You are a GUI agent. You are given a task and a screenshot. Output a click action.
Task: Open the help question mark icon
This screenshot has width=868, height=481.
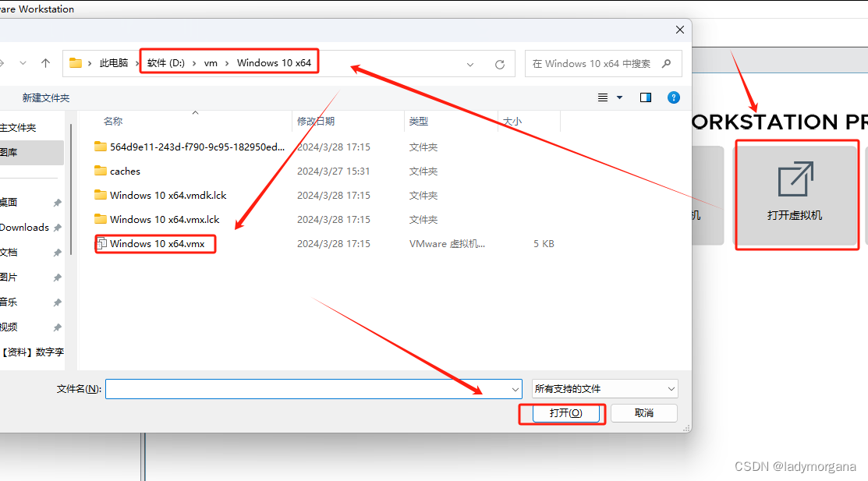[674, 98]
